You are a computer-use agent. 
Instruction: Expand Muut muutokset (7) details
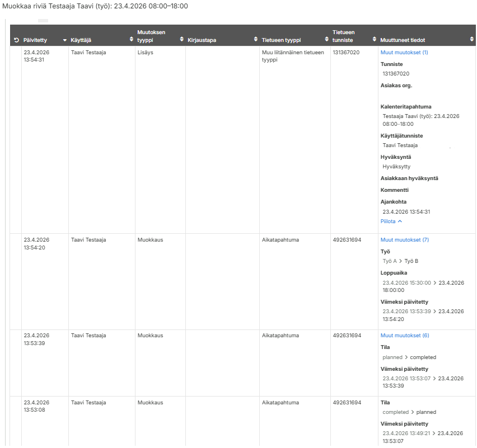pyautogui.click(x=404, y=240)
